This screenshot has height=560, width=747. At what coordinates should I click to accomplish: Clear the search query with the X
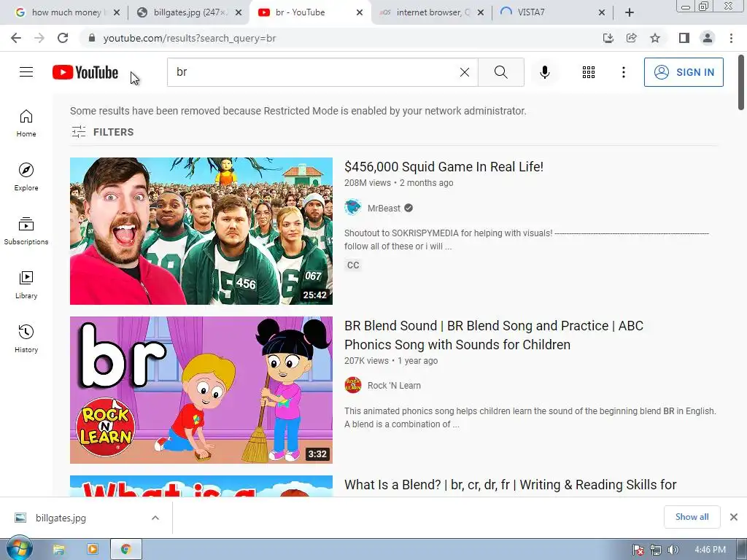[x=465, y=72]
